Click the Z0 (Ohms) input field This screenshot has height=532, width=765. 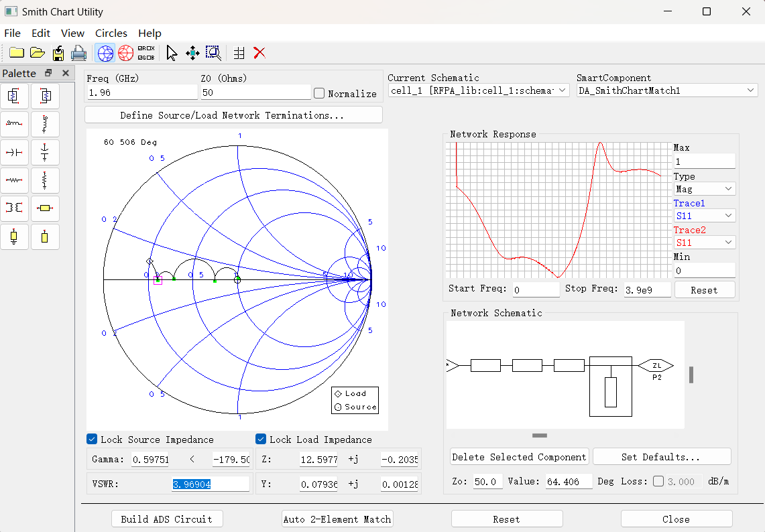pos(255,92)
